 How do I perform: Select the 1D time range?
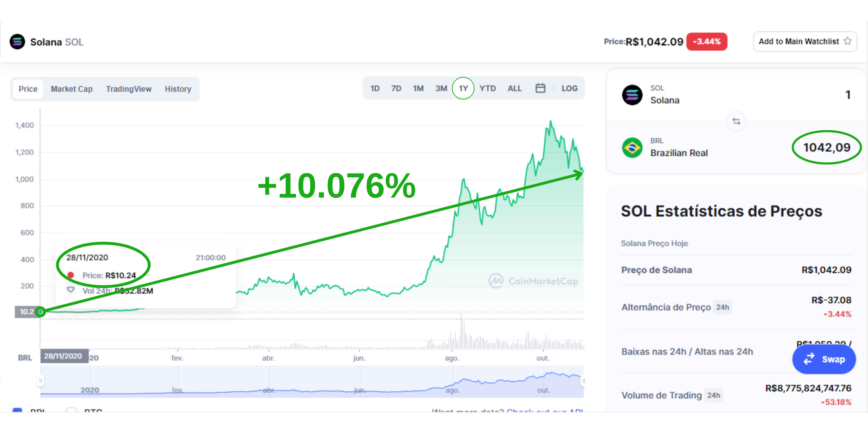[375, 88]
